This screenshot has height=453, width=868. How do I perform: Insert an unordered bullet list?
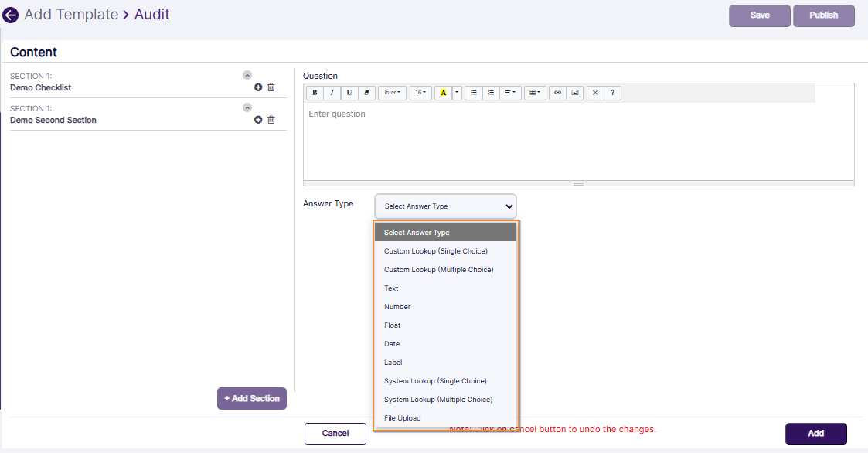[473, 93]
